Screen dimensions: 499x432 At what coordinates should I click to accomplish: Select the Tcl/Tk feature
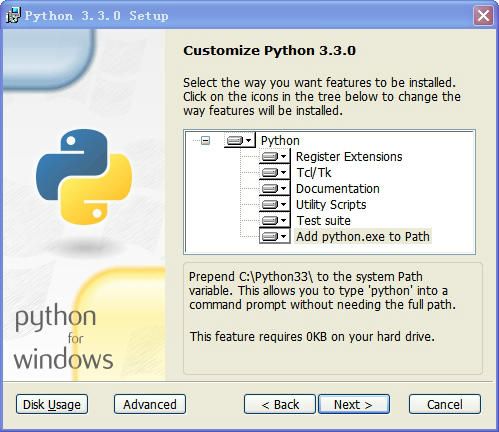tap(314, 173)
